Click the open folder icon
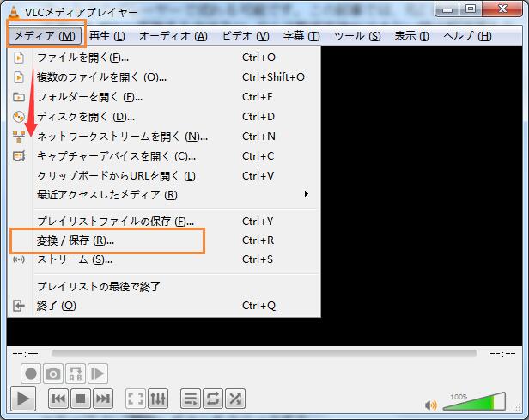 [x=19, y=98]
